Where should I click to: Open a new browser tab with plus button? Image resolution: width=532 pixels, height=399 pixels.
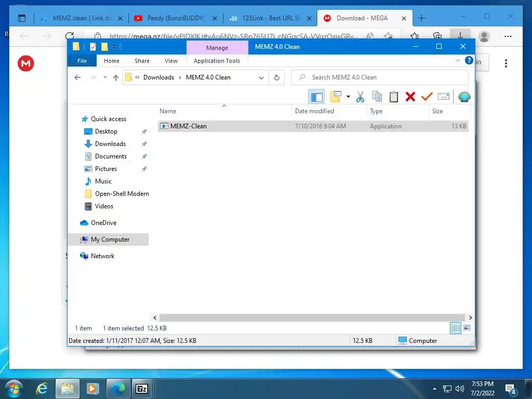421,18
